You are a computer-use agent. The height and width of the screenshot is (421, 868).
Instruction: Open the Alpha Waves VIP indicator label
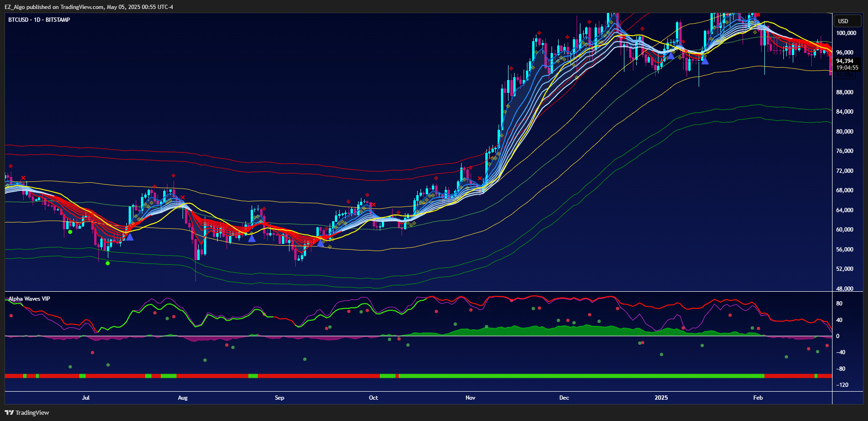tap(29, 299)
